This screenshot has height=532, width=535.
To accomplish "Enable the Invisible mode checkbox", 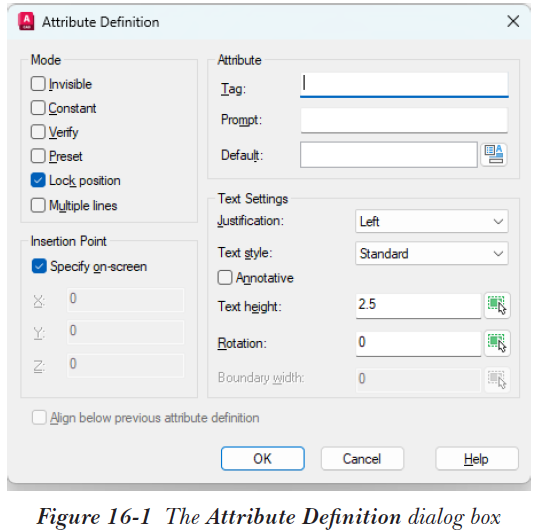I will tap(38, 84).
